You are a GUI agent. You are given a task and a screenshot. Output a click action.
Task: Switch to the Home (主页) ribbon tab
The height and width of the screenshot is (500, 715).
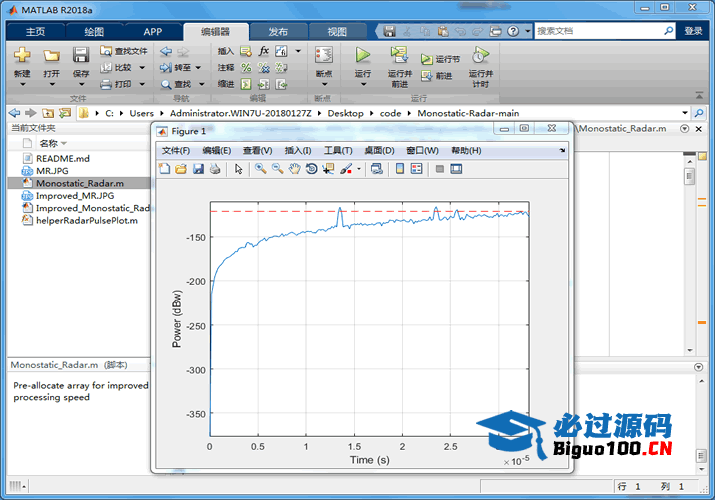pos(35,31)
